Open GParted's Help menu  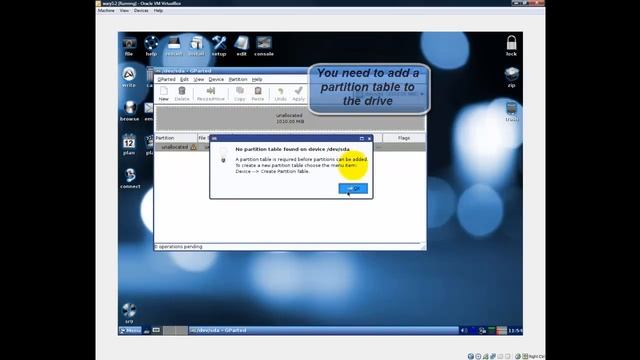(x=257, y=79)
